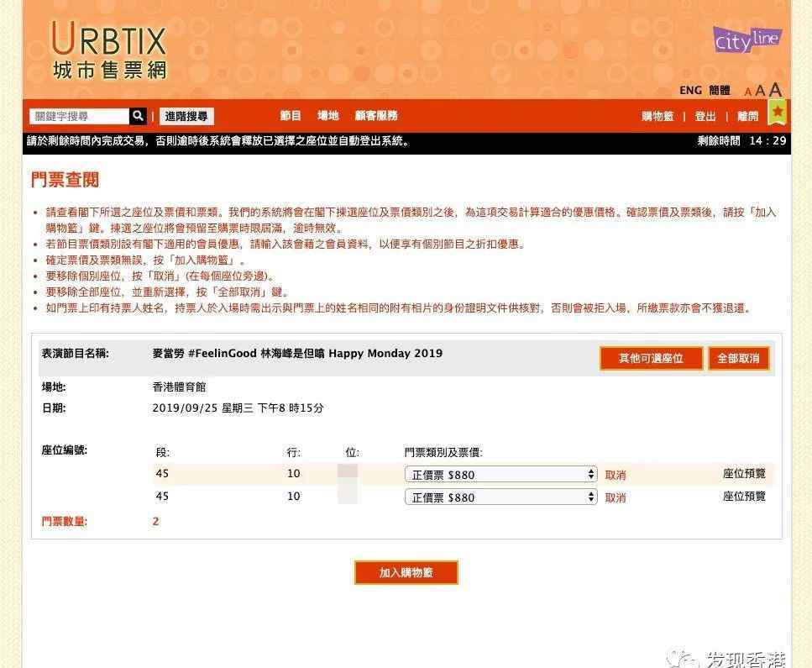Open 進階搜尋 advanced search
812x668 pixels.
[x=186, y=116]
